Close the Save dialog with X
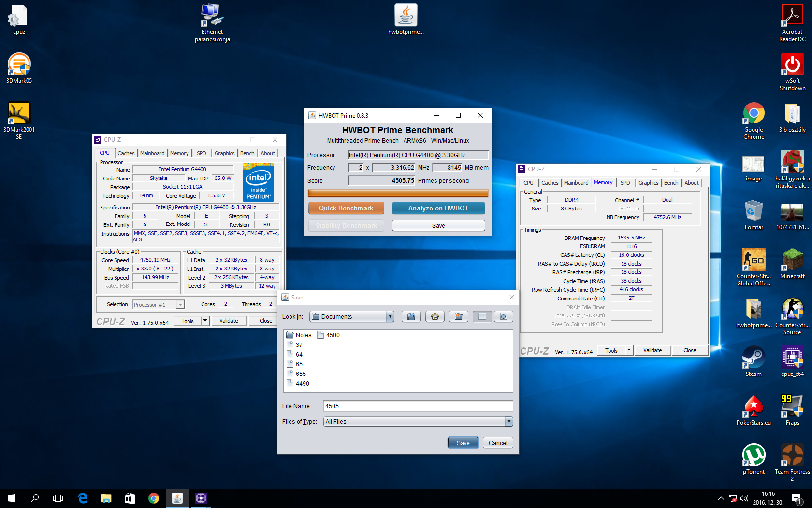The height and width of the screenshot is (508, 812). 512,297
